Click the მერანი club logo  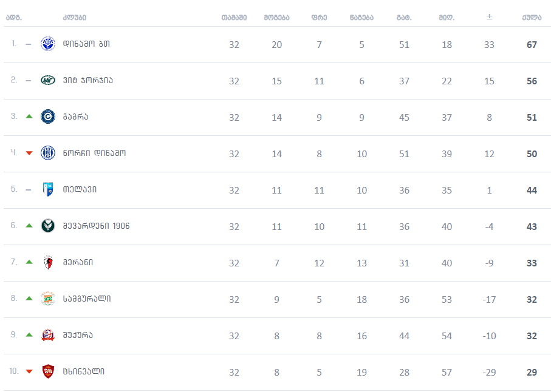[47, 262]
